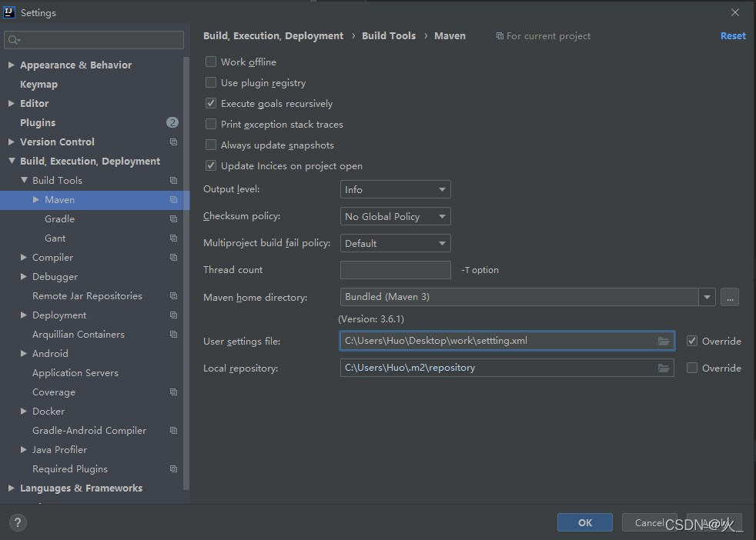Screen dimensions: 756x540
Task: Enable Print exception stack traces
Action: tap(211, 124)
